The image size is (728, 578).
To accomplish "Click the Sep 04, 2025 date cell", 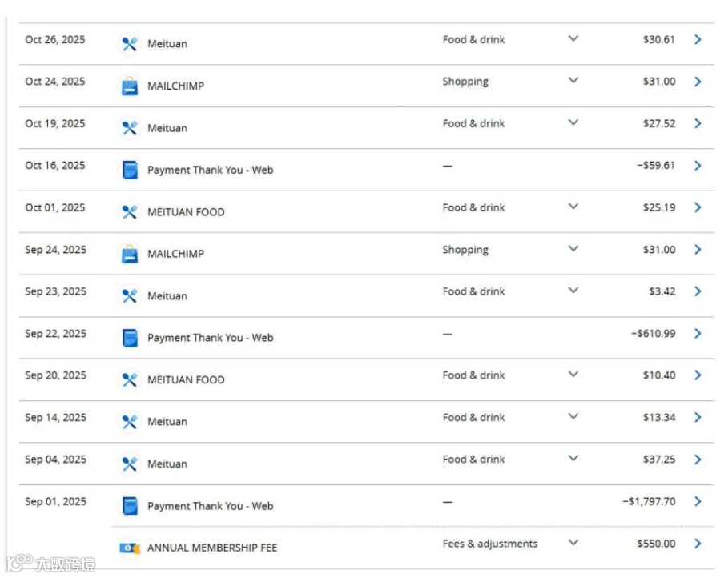I will [56, 460].
